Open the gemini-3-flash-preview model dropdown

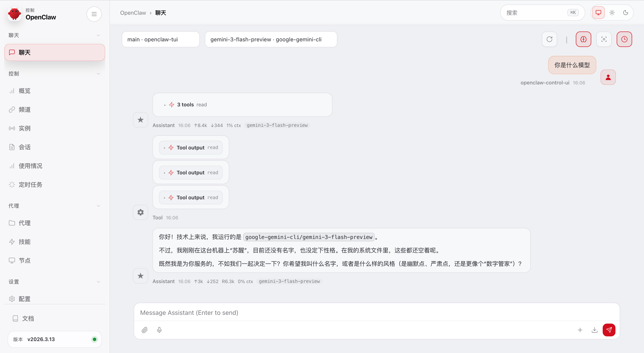pyautogui.click(x=271, y=39)
